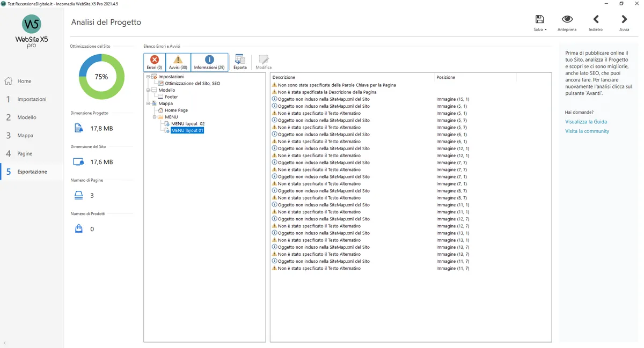
Task: Collapse the MENU folder node
Action: click(x=155, y=117)
